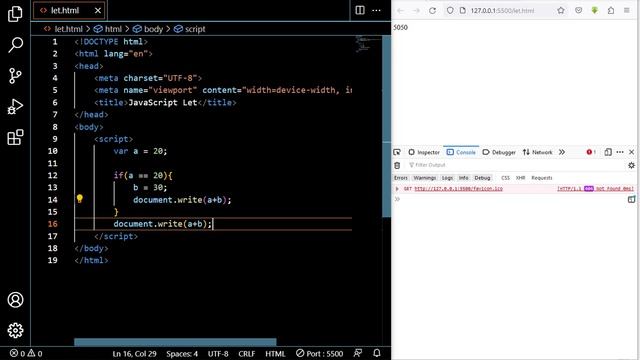The image size is (640, 360).
Task: Change end of line sequence CRLF
Action: 247,353
